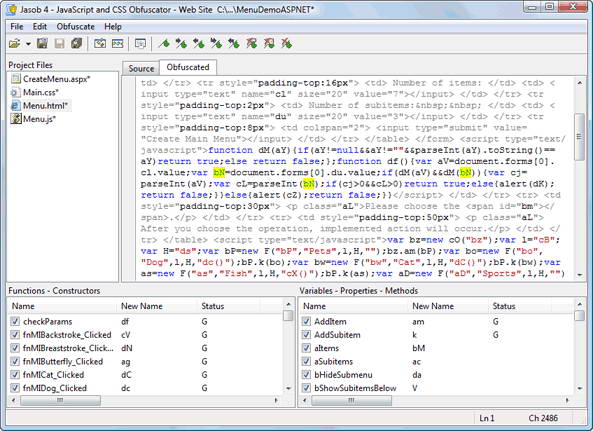Switch to the Source tab

pos(141,68)
